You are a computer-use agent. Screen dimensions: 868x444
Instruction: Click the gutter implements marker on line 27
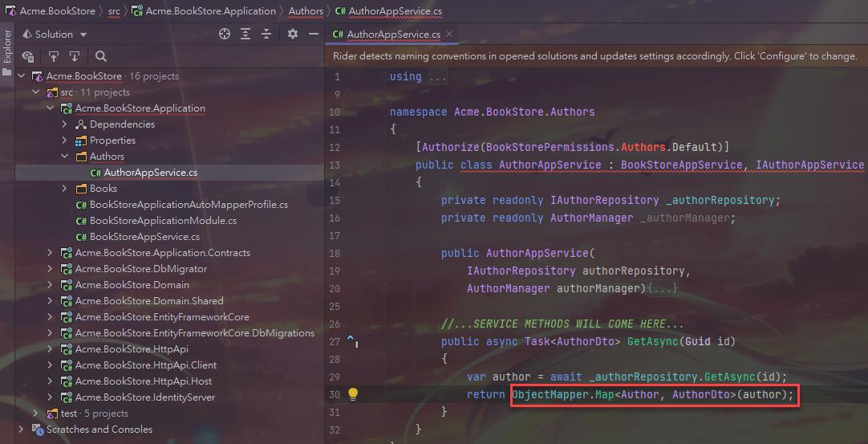point(351,342)
